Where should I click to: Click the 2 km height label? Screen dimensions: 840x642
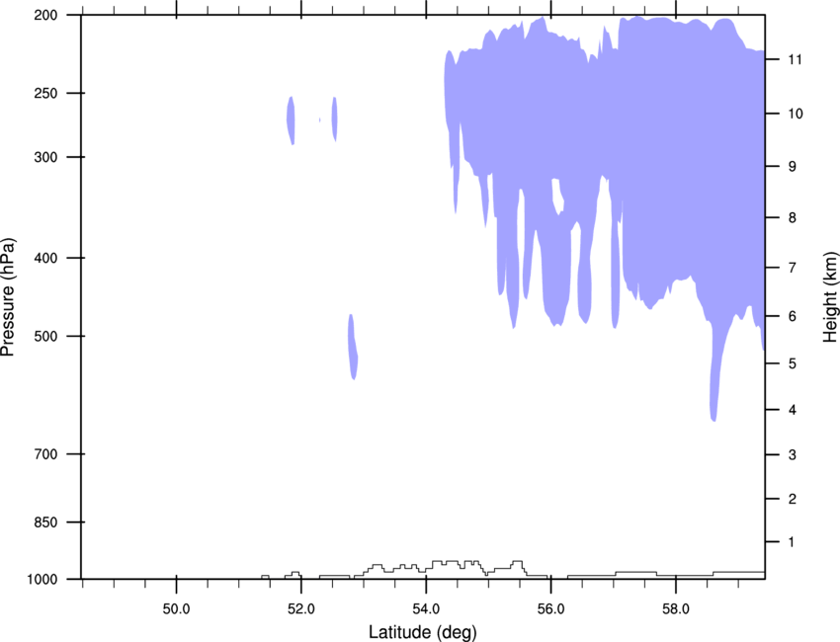coord(793,499)
